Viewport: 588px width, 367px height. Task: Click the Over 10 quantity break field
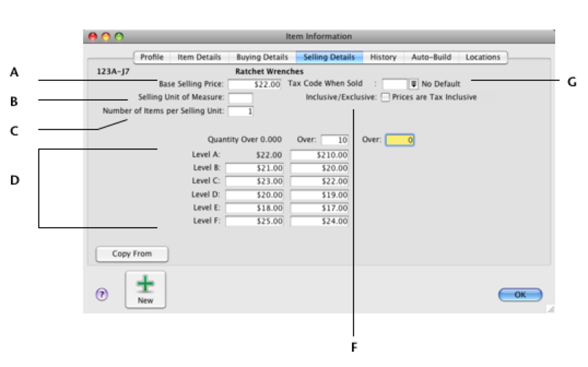point(334,139)
